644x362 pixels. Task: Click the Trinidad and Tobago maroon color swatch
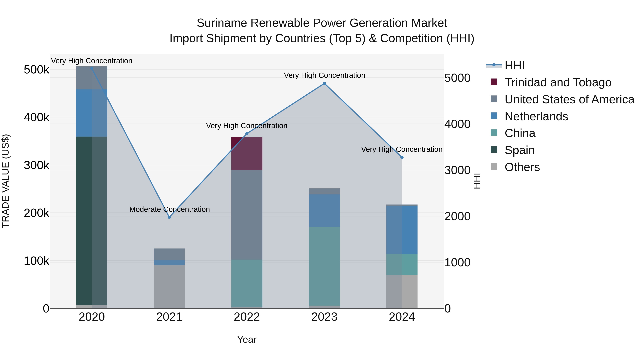point(494,82)
